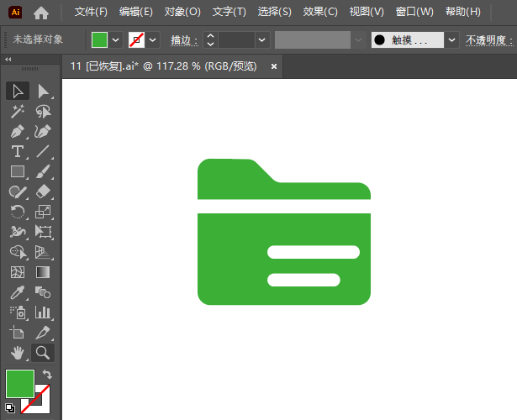
Task: Reset to default fill and stroke
Action: click(10, 408)
